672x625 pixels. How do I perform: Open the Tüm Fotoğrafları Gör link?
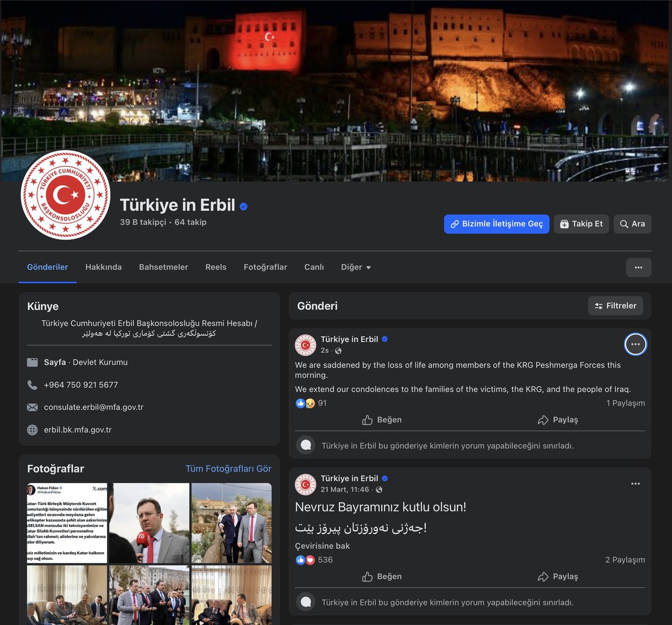tap(228, 469)
